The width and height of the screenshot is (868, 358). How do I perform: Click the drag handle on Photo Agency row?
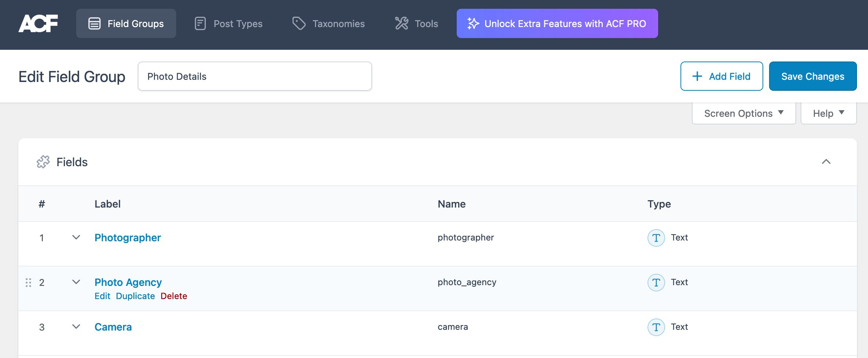coord(28,283)
